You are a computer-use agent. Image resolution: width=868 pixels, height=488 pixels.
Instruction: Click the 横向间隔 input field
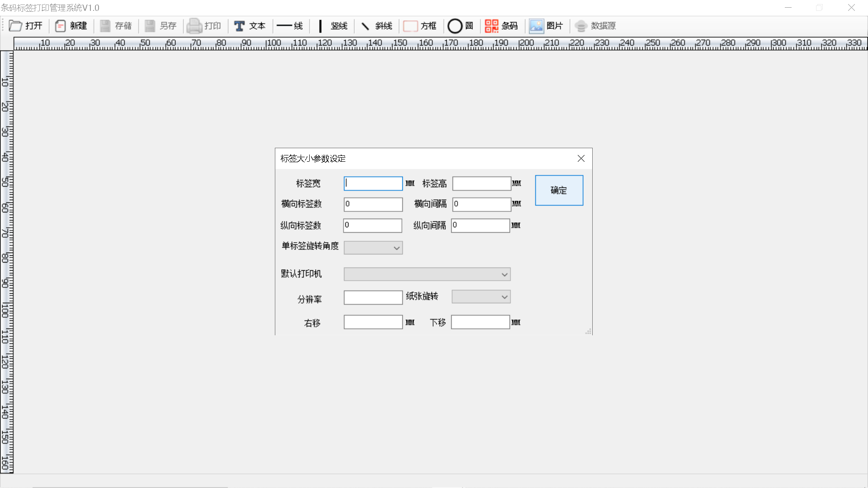481,204
